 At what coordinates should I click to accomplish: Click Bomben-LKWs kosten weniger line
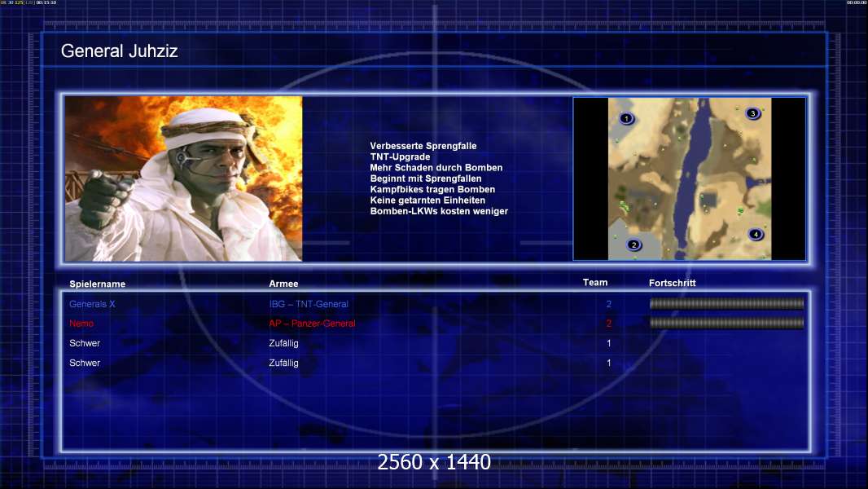[x=439, y=211]
